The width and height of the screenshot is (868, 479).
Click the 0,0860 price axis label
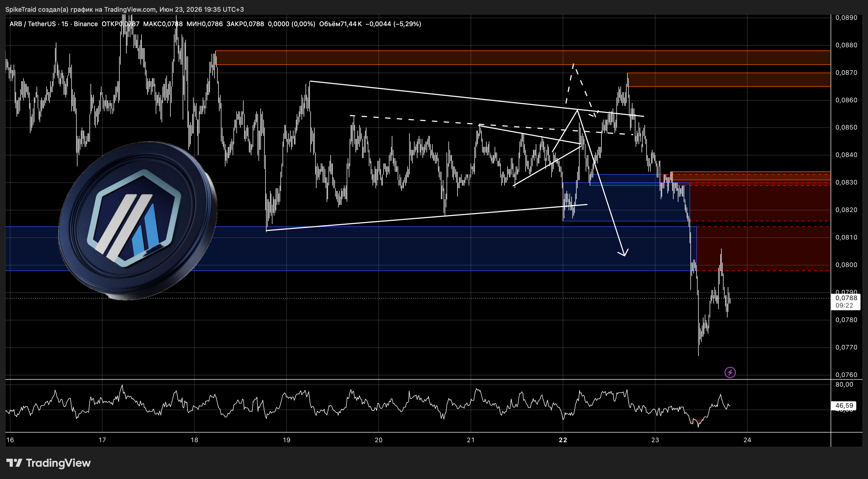click(846, 100)
